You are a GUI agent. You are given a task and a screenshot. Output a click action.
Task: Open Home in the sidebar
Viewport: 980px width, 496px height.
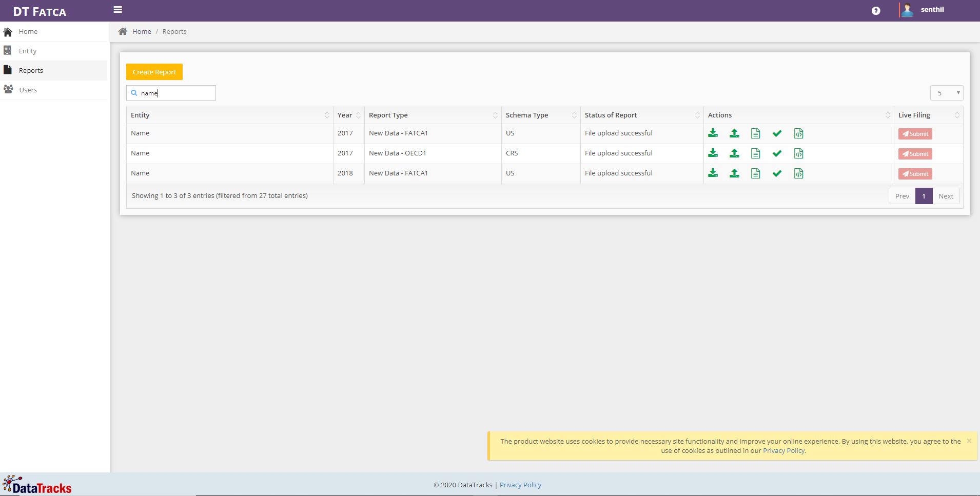click(x=54, y=31)
